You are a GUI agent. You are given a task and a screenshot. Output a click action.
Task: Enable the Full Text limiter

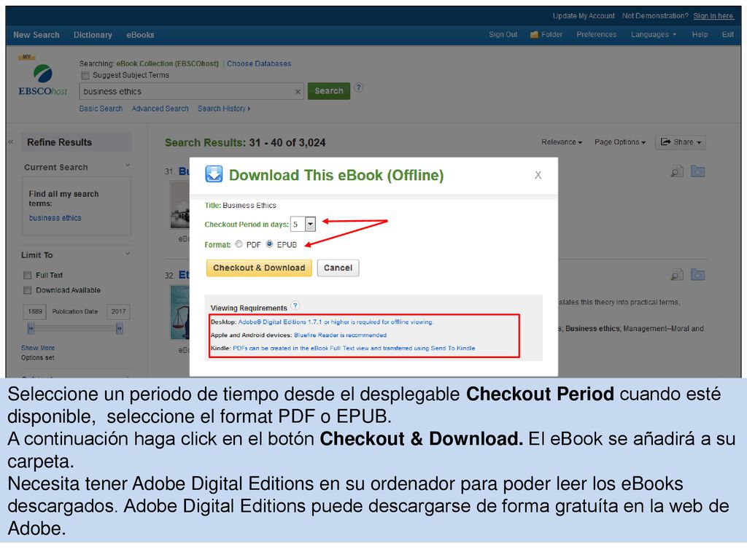point(28,275)
